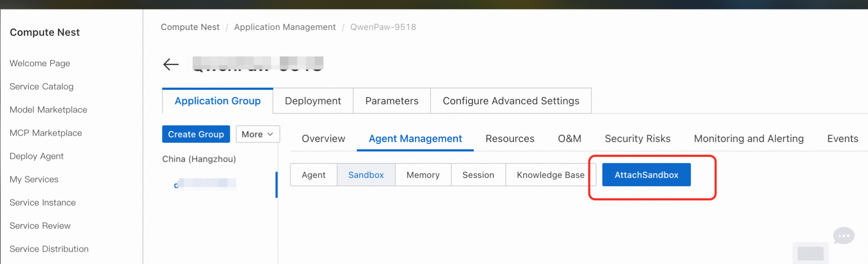This screenshot has width=868, height=264.
Task: Open Monitoring and Alerting tab
Action: 748,138
